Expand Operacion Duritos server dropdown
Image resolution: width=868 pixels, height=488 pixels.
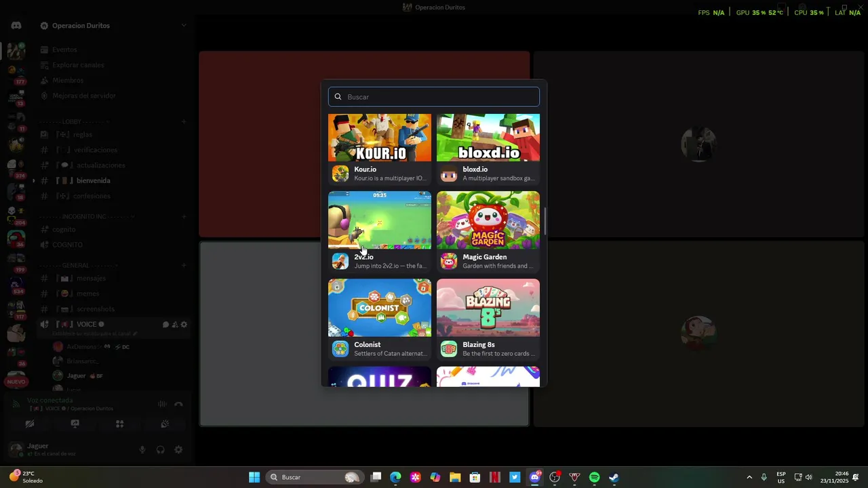pos(183,26)
